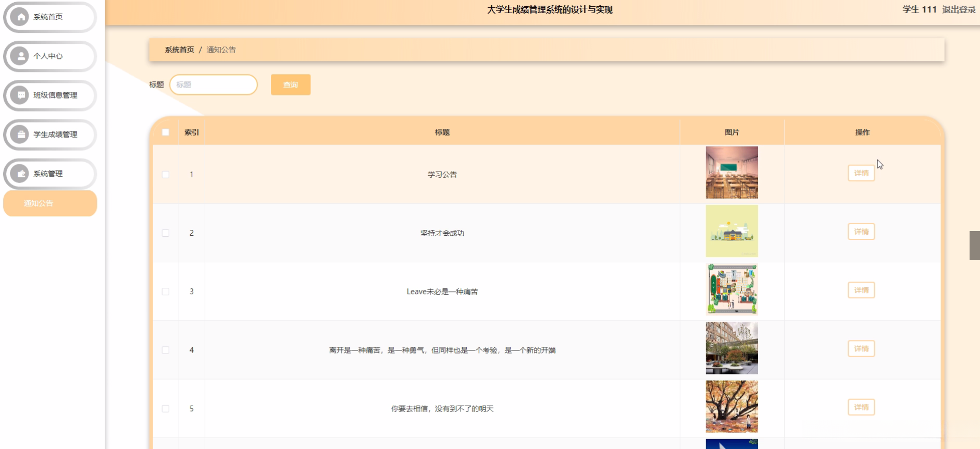Click the 图片 column header
This screenshot has height=449, width=980.
coord(732,132)
